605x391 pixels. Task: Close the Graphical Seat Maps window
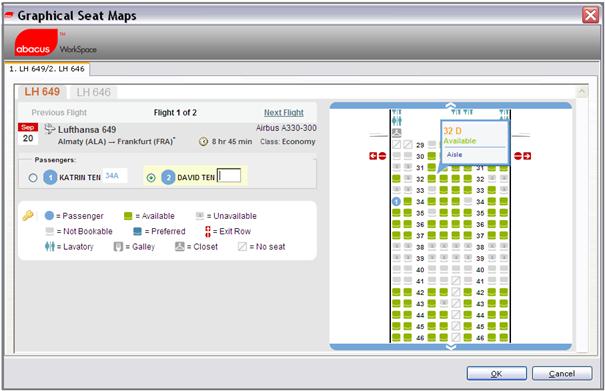click(x=591, y=15)
